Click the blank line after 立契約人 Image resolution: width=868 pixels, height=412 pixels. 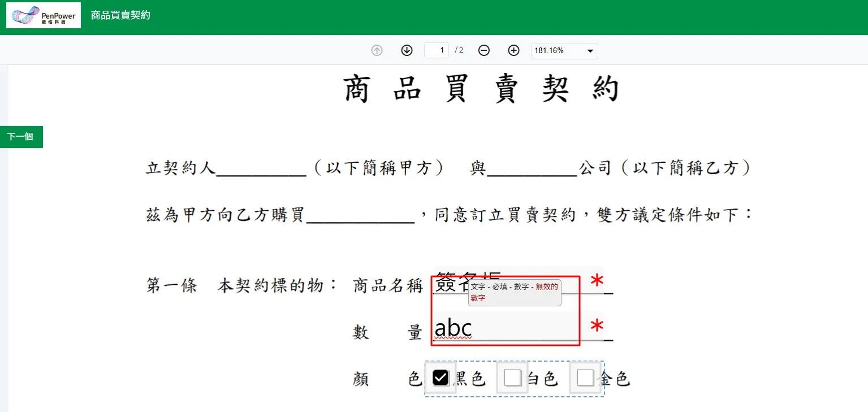(261, 168)
